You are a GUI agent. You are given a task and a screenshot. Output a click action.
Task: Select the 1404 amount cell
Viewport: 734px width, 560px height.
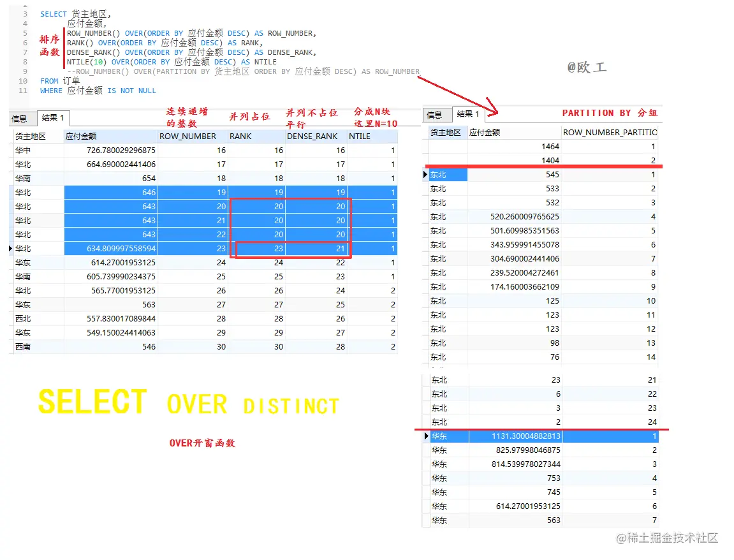514,161
